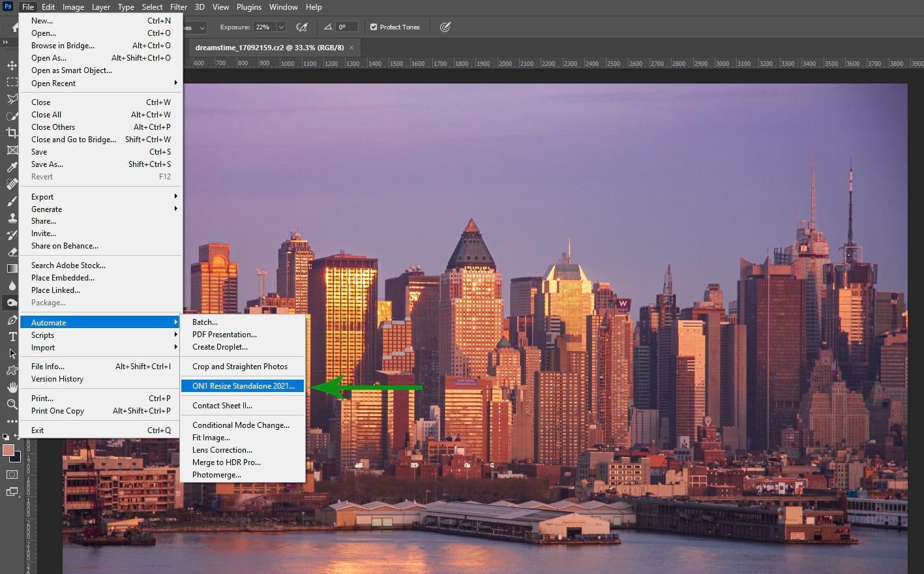The image size is (924, 574).
Task: Select the Quick Selection tool
Action: point(12,116)
